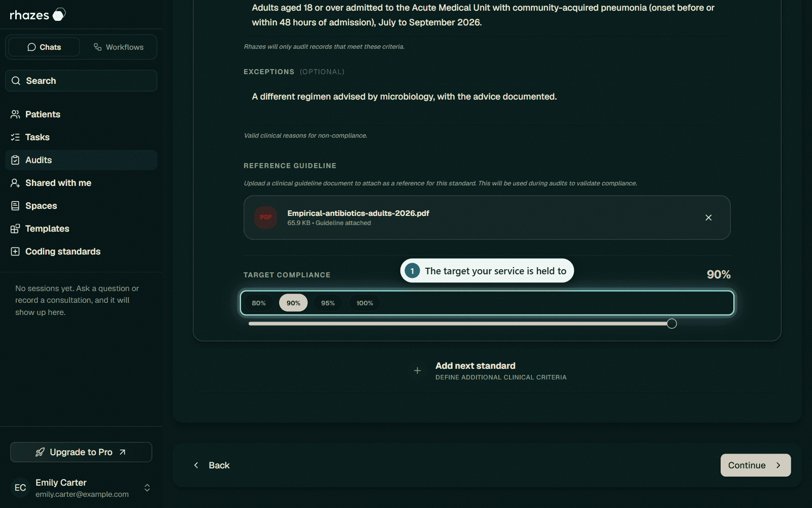Click Upgrade to Pro
Viewport: 812px width, 508px height.
(x=81, y=452)
